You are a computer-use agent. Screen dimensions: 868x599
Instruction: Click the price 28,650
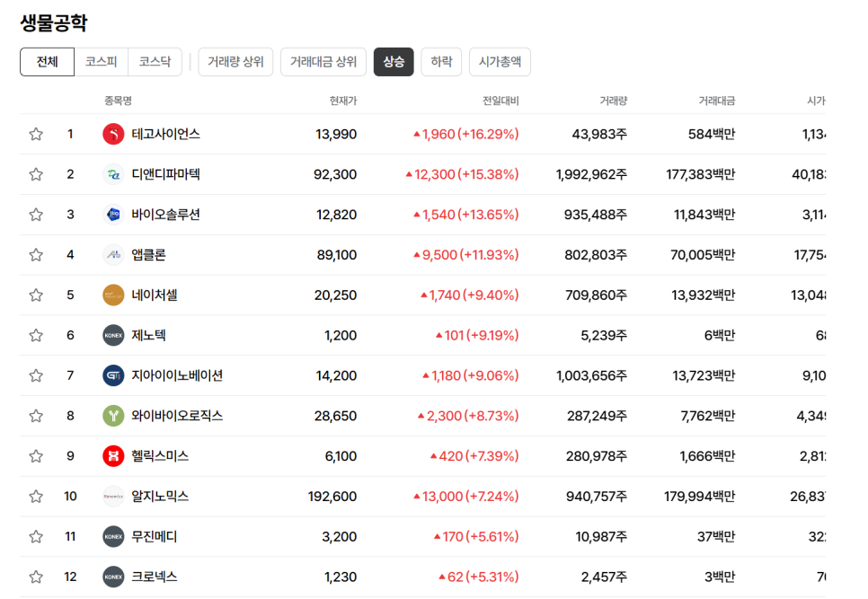pos(335,416)
